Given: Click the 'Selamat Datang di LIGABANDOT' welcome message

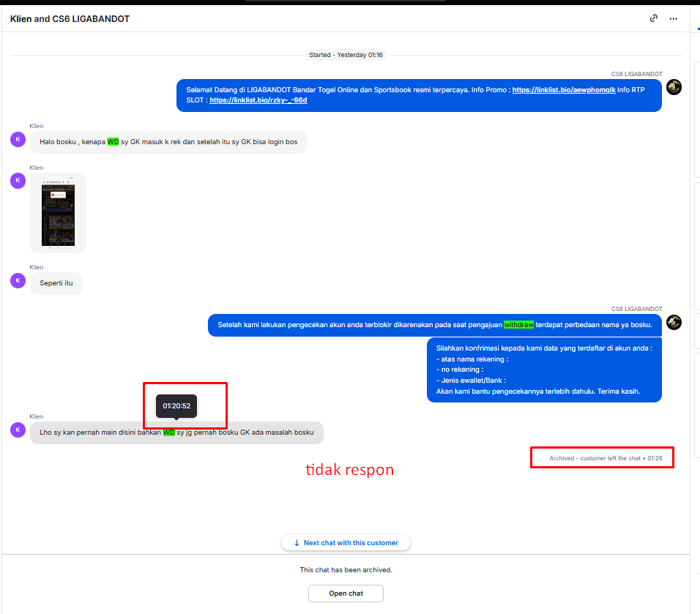Looking at the screenshot, I should 419,95.
